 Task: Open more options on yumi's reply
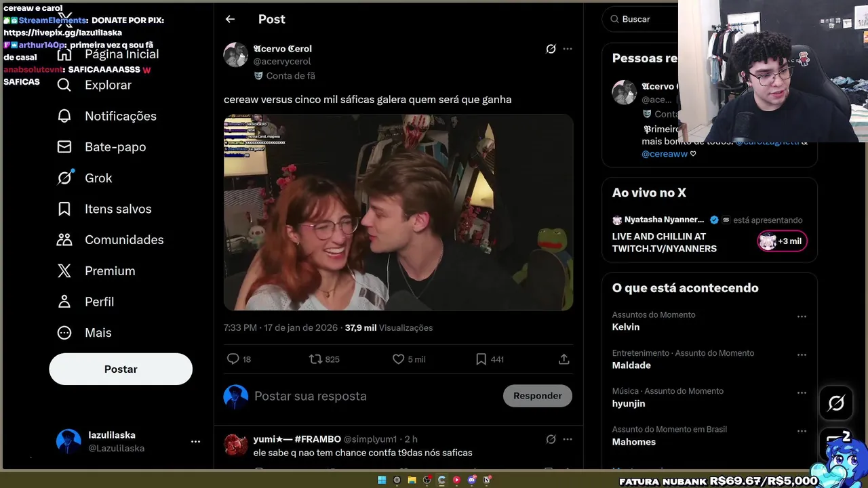tap(568, 439)
